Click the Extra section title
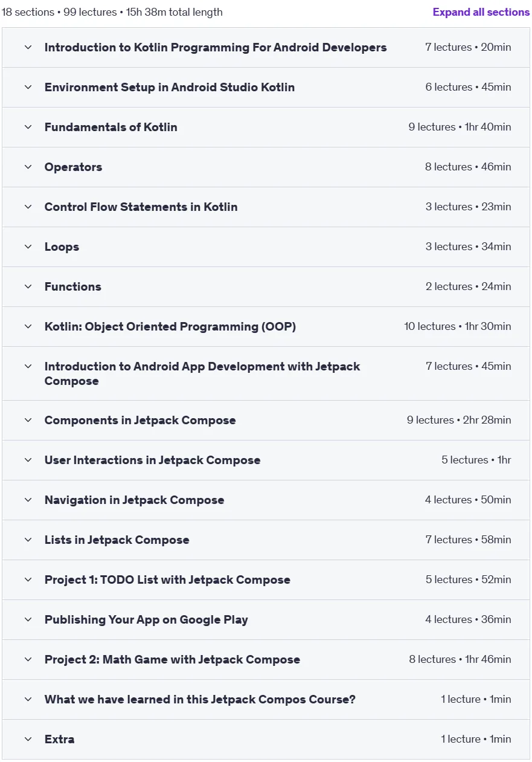Screen dimensions: 532x762 59,739
